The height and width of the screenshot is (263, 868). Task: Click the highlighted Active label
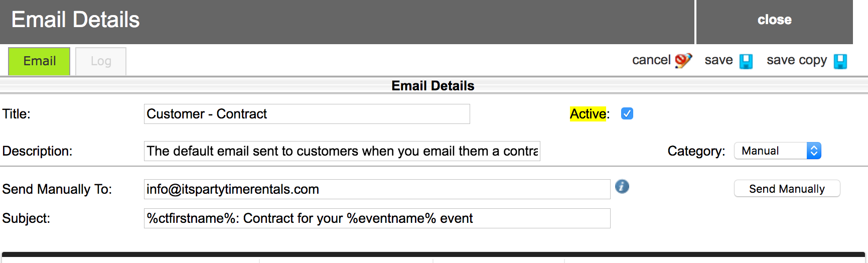588,114
